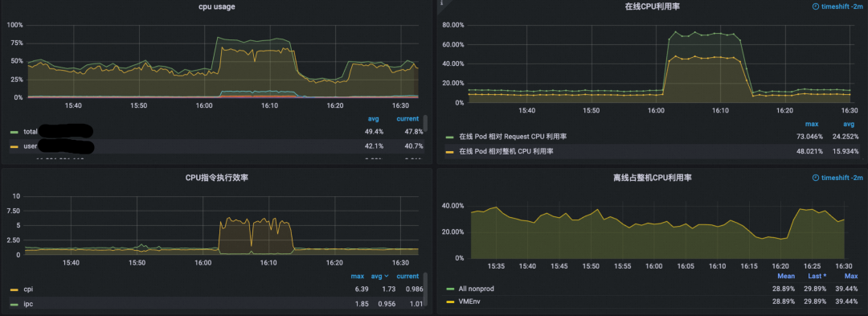The image size is (868, 316).
Task: Open the cpu usage panel title menu
Action: click(x=216, y=6)
